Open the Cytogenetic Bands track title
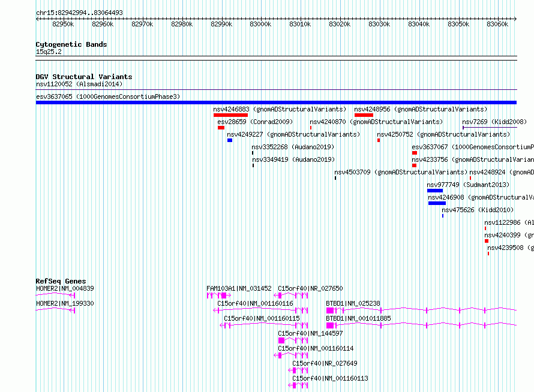 (71, 44)
